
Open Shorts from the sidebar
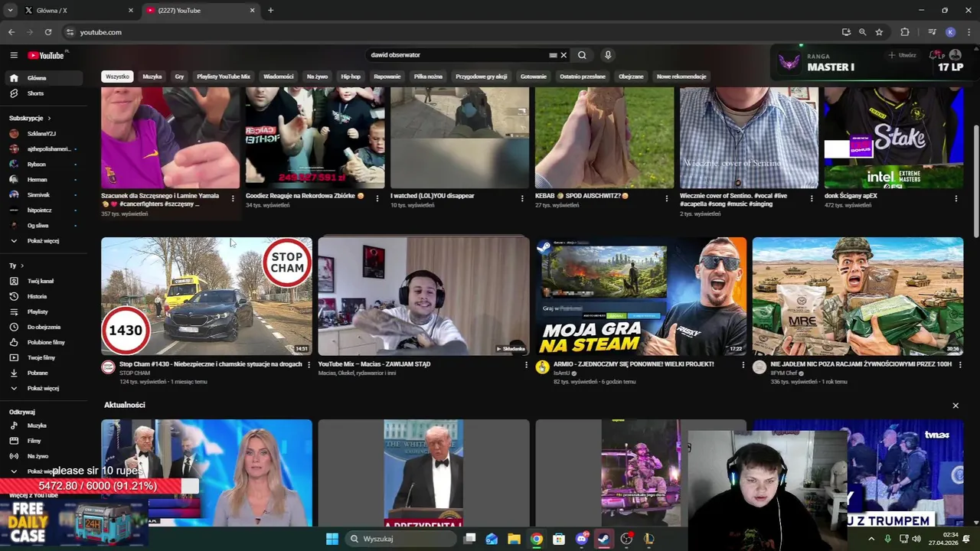36,93
